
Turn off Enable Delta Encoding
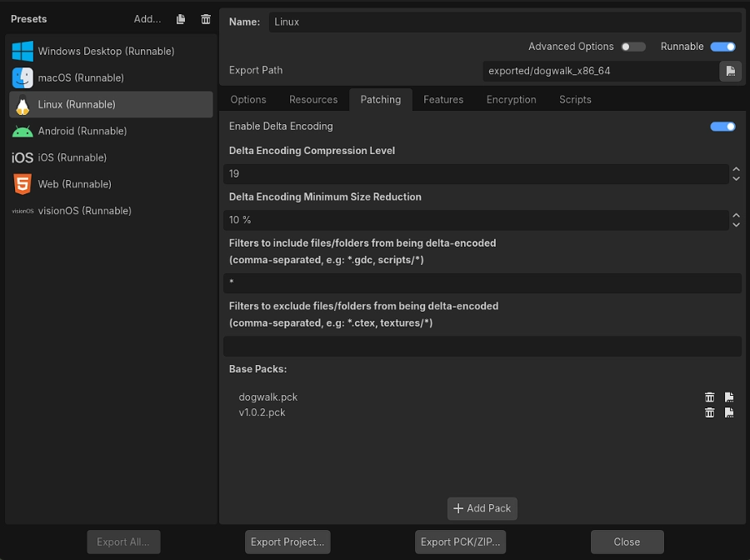pos(722,127)
